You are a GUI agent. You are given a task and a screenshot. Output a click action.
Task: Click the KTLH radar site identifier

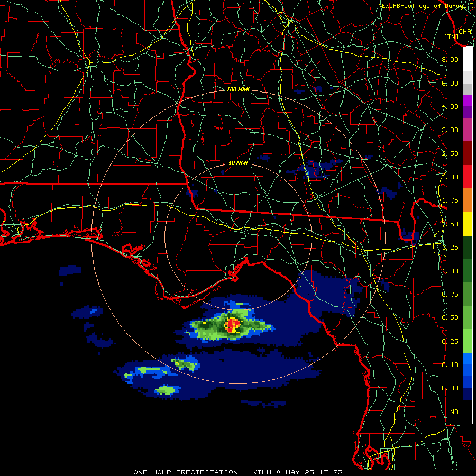coord(262,472)
